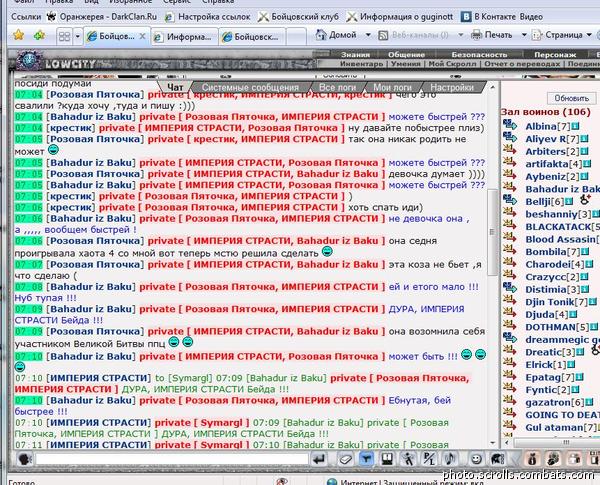Click the Отчет о переводах submenu link
600x485 pixels.
(522, 64)
